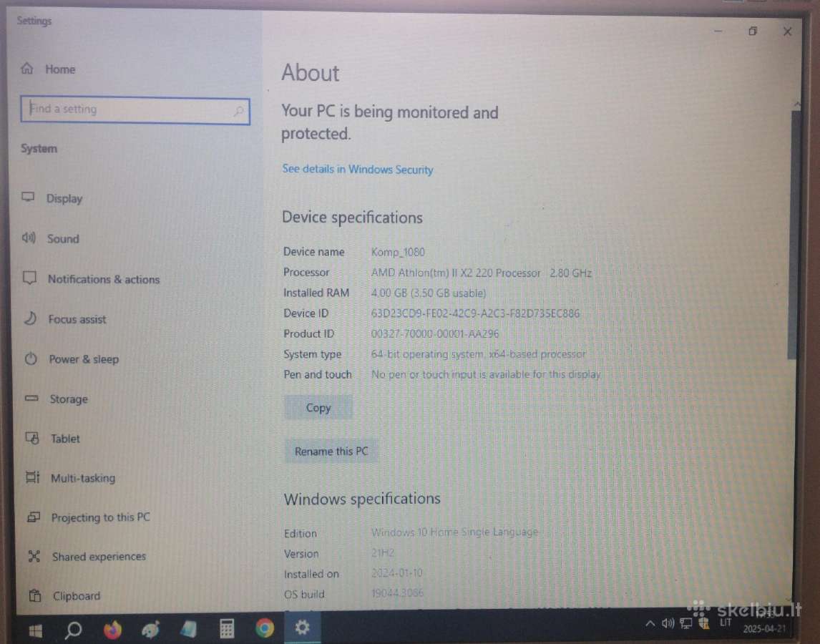The height and width of the screenshot is (644, 820).
Task: Open See details in Windows Security link
Action: point(358,170)
